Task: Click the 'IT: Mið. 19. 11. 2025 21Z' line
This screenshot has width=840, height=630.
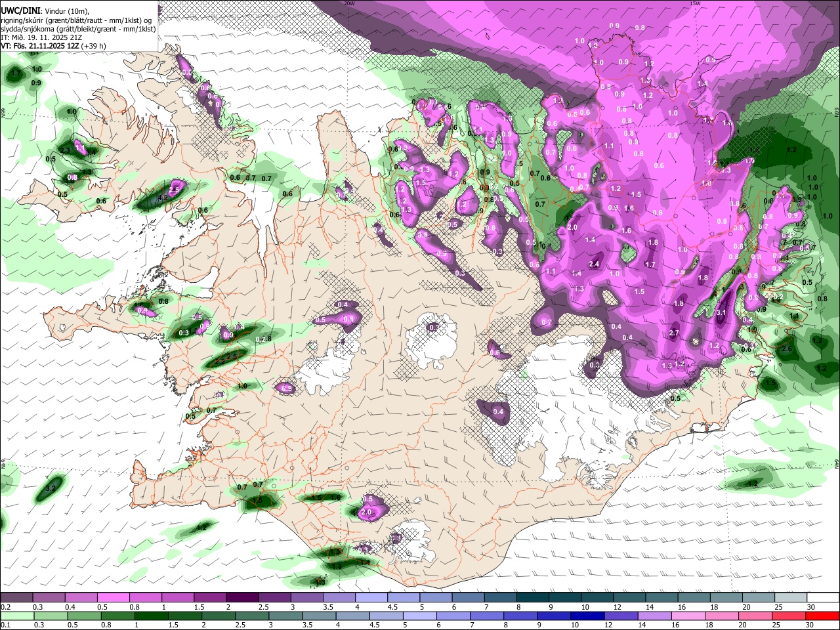Action: (40, 37)
